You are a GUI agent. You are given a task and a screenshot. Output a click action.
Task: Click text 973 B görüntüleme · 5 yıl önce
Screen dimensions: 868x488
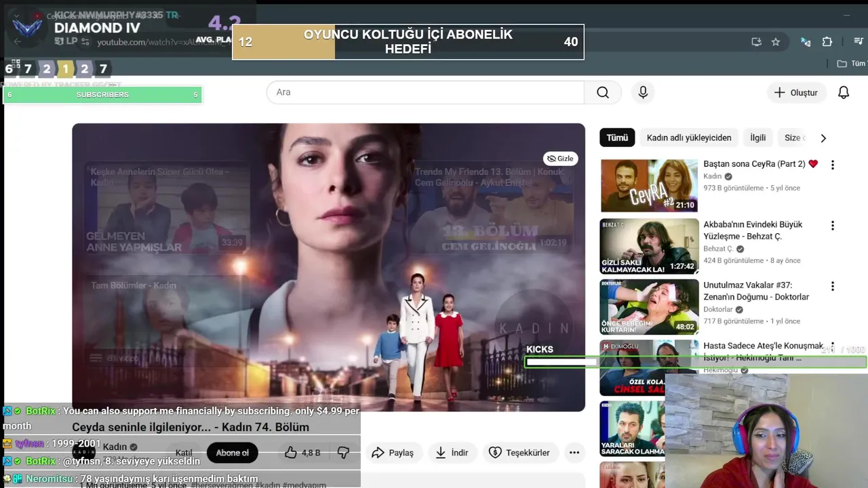[x=751, y=188]
